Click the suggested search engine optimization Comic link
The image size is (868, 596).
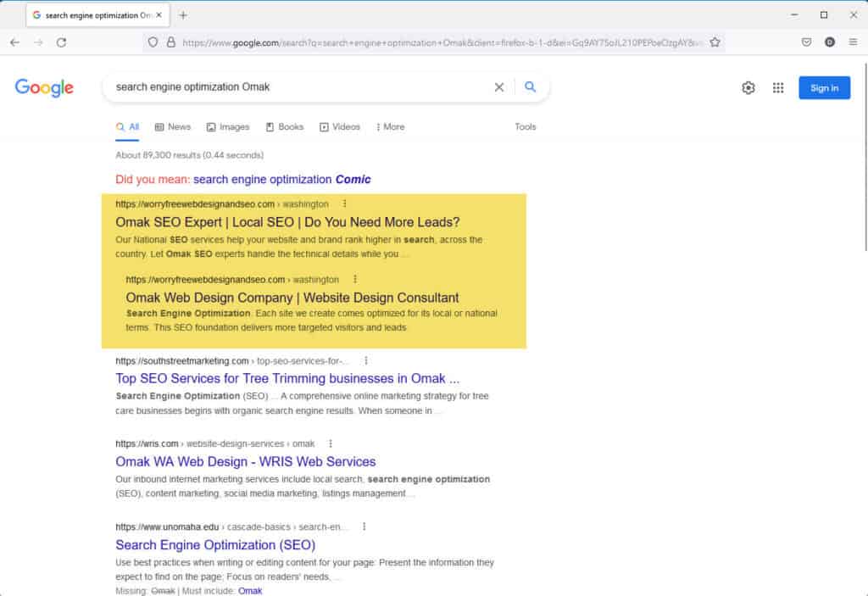tap(281, 180)
